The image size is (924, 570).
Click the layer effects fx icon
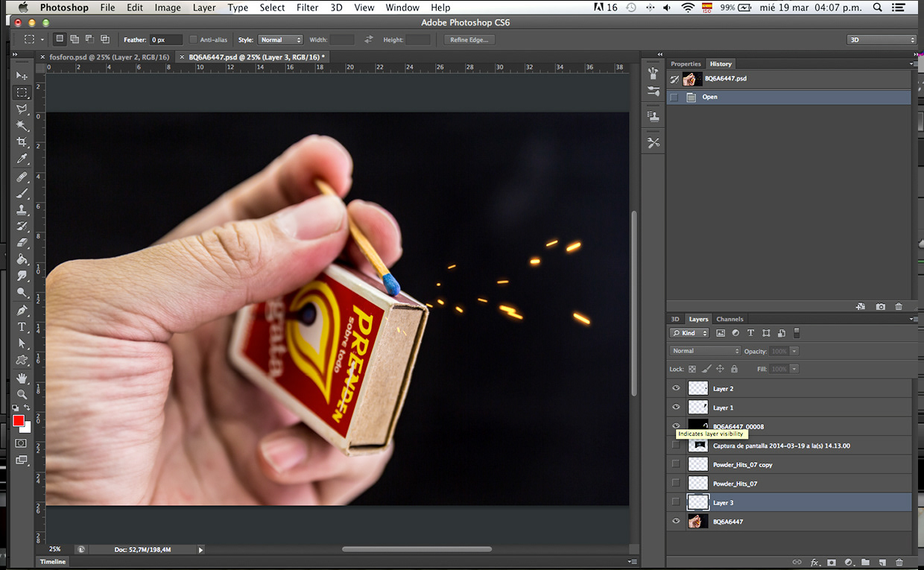point(814,563)
